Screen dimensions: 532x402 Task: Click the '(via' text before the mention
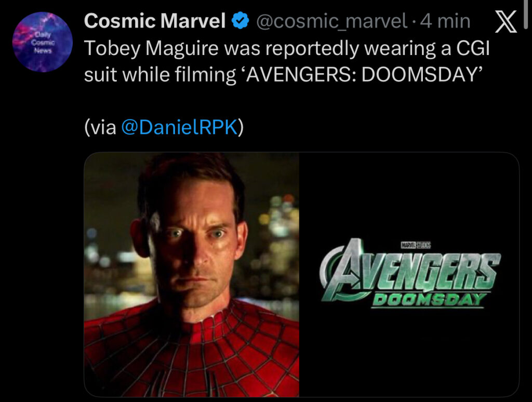point(100,128)
